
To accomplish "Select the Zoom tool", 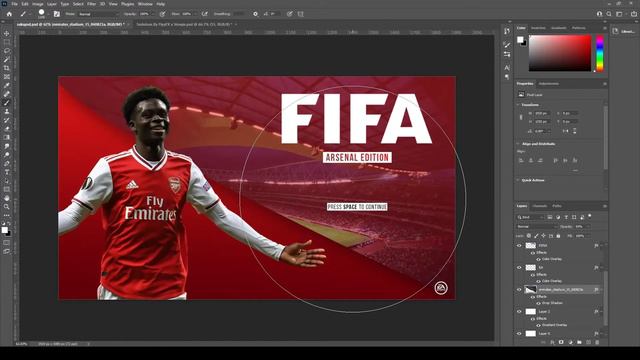I will (7, 207).
